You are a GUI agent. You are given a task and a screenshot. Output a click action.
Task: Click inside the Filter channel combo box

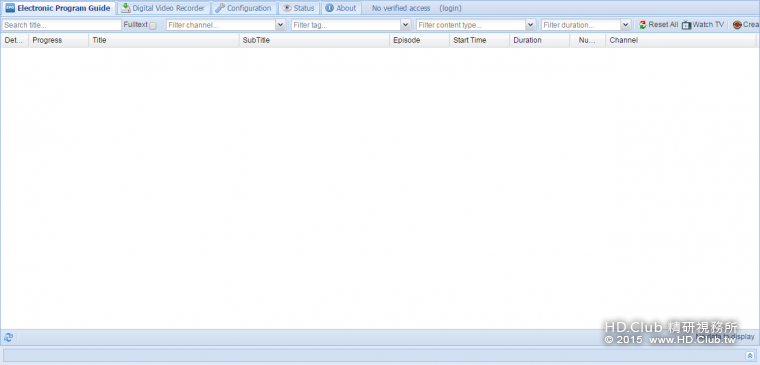coord(221,25)
